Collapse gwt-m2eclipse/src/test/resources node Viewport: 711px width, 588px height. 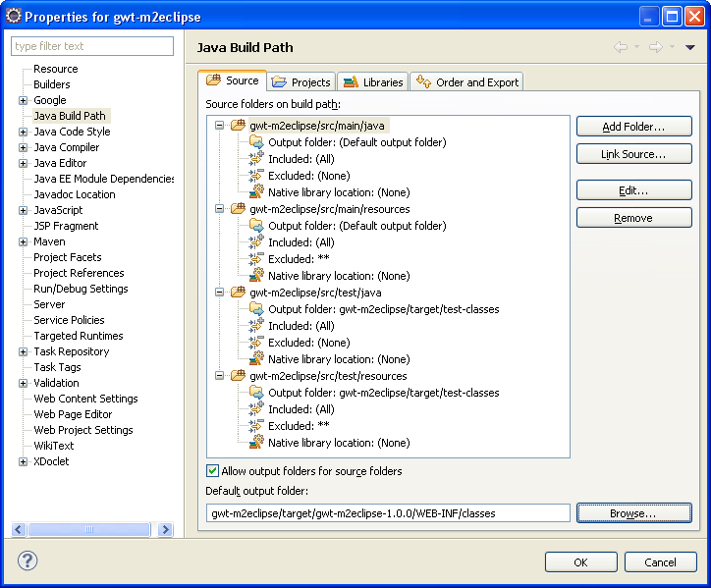click(x=219, y=375)
